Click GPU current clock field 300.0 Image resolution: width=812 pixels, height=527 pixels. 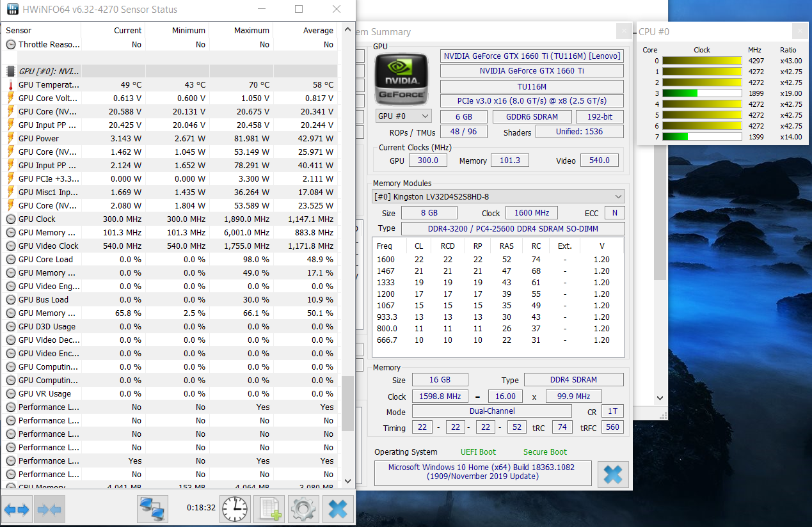point(428,161)
